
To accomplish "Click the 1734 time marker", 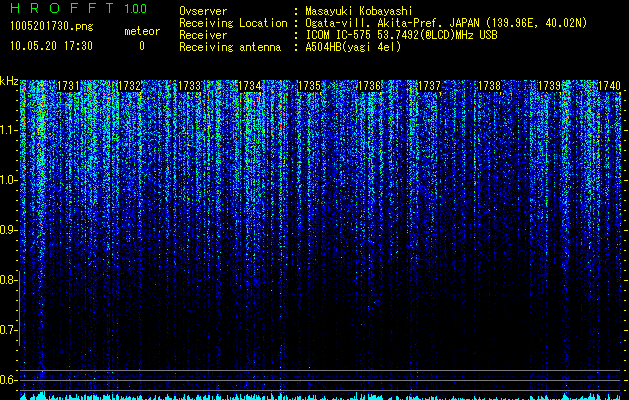I will coord(250,86).
